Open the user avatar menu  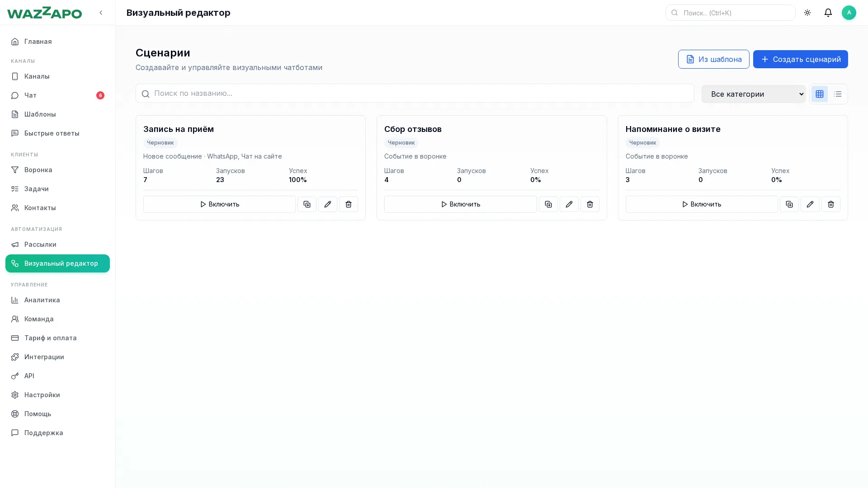pos(849,13)
